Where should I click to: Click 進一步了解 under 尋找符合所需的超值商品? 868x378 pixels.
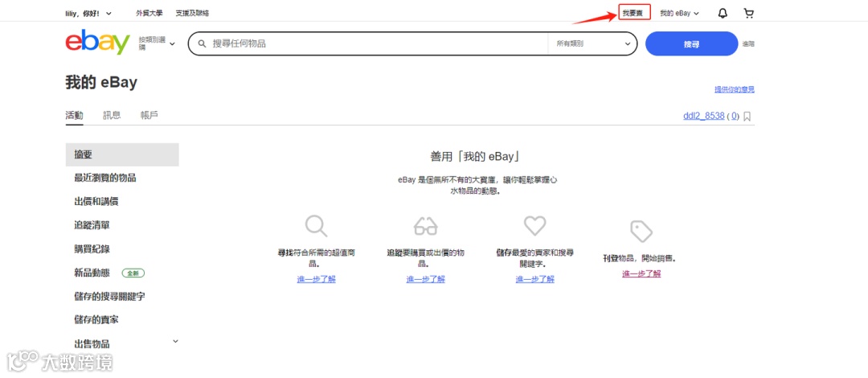pyautogui.click(x=316, y=279)
